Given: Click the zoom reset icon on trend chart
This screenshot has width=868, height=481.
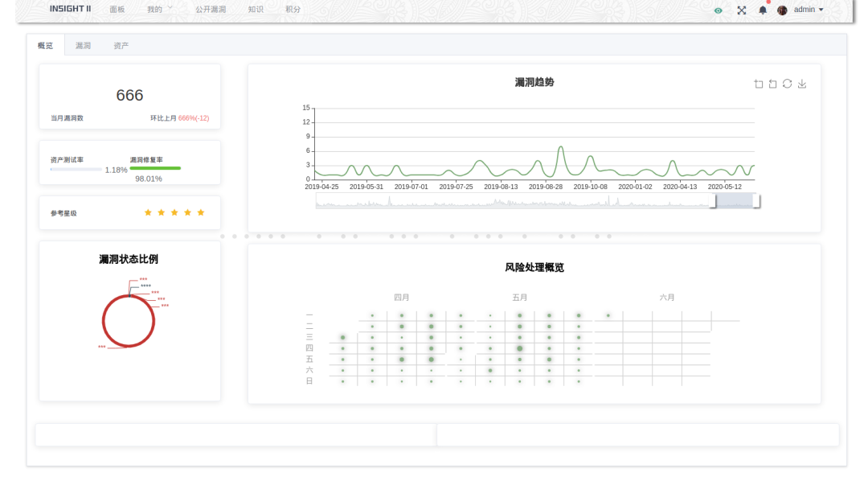Looking at the screenshot, I should (x=773, y=84).
